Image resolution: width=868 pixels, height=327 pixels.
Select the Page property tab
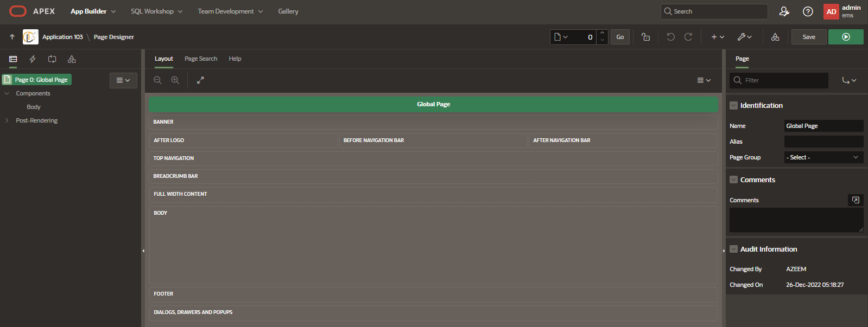point(742,59)
